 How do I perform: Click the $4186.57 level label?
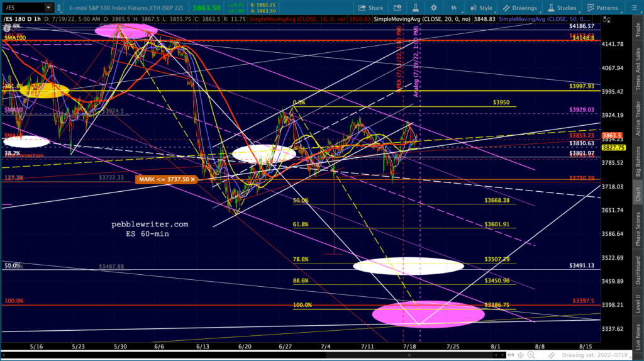pos(582,26)
